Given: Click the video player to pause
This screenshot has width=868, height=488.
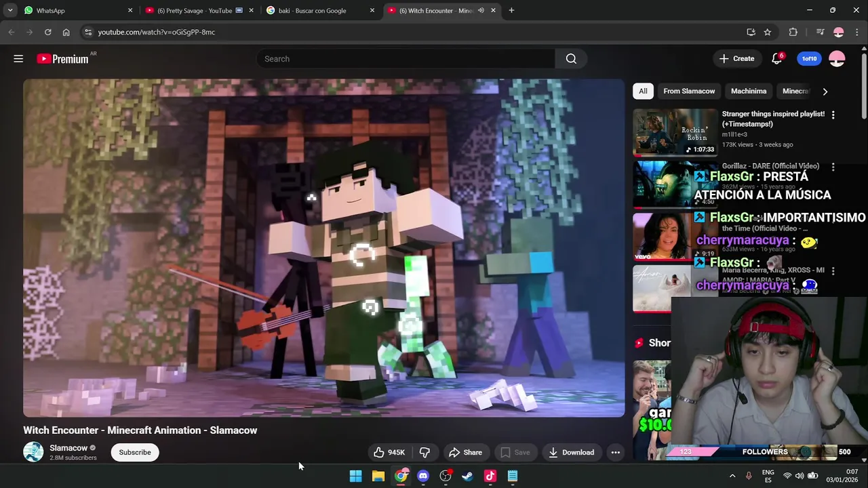Looking at the screenshot, I should (x=323, y=247).
